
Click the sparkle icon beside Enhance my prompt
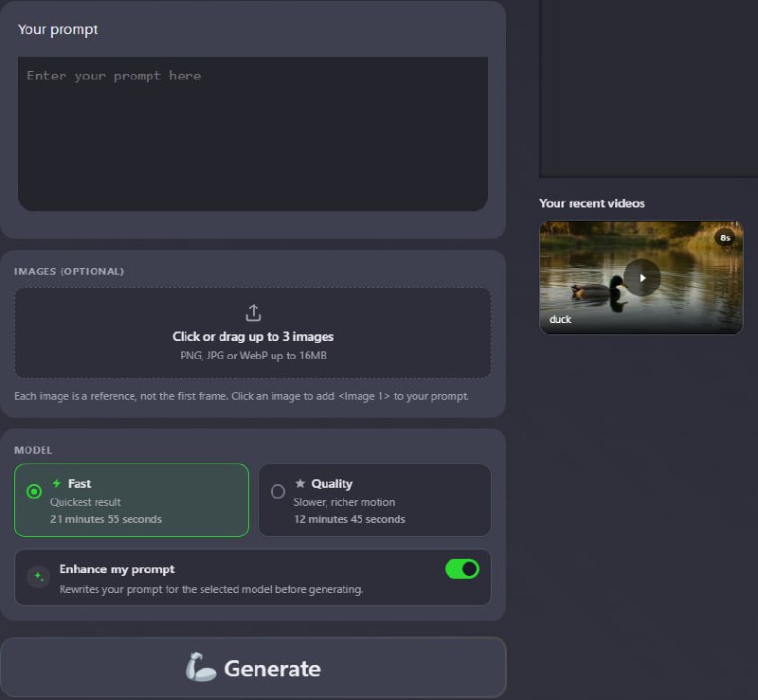pyautogui.click(x=39, y=577)
